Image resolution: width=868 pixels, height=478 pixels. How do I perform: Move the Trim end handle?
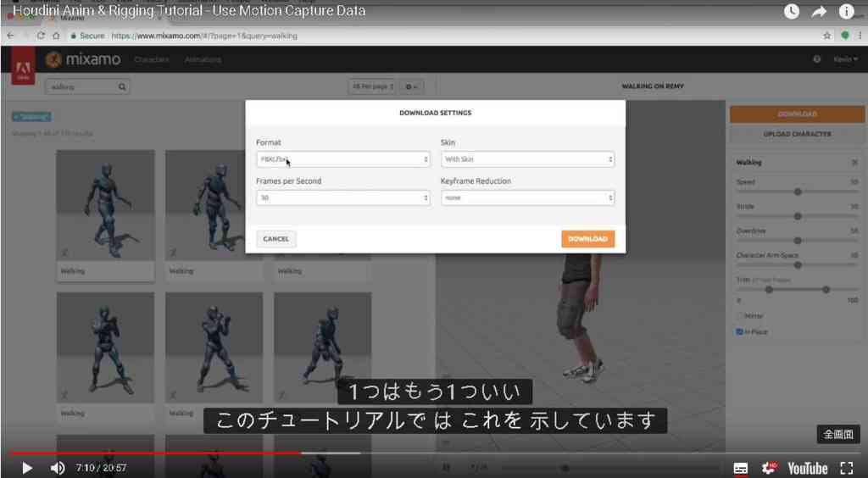pyautogui.click(x=826, y=289)
